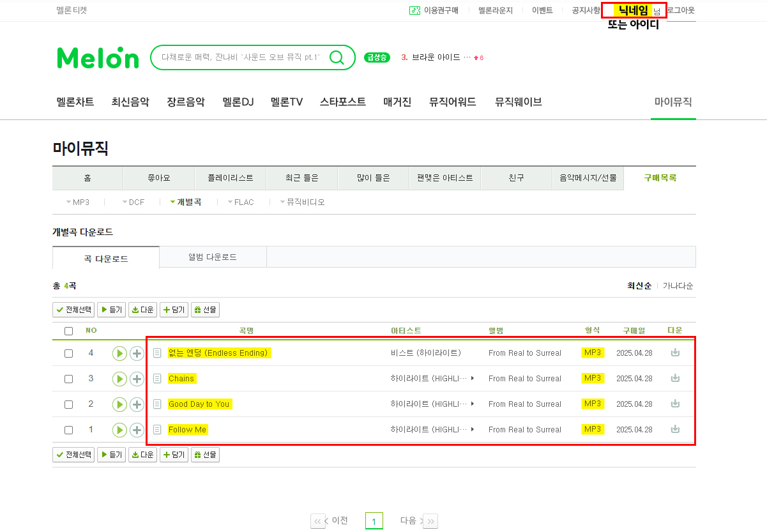The width and height of the screenshot is (767, 532).
Task: Open lyrics document icon for Follow Me
Action: 157,430
